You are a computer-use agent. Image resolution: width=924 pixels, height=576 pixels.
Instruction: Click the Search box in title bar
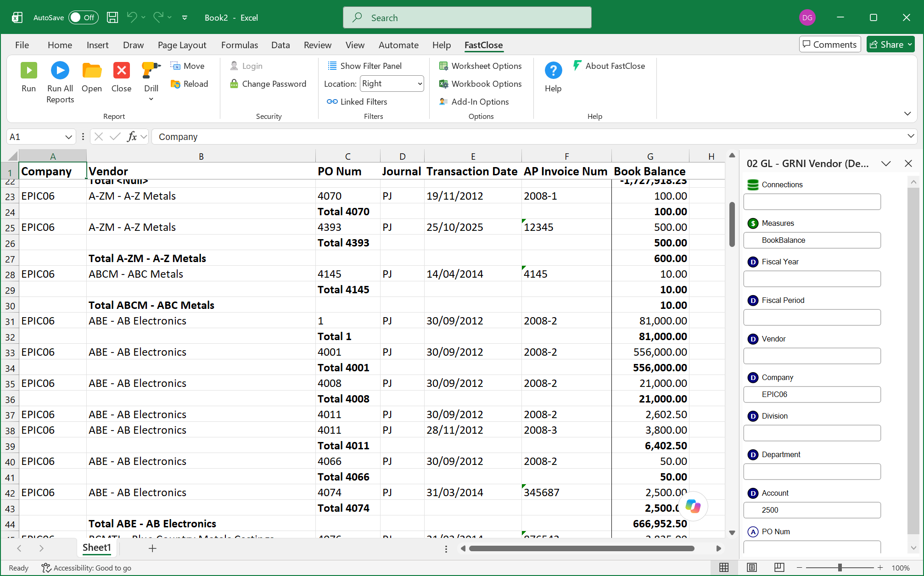coord(467,18)
